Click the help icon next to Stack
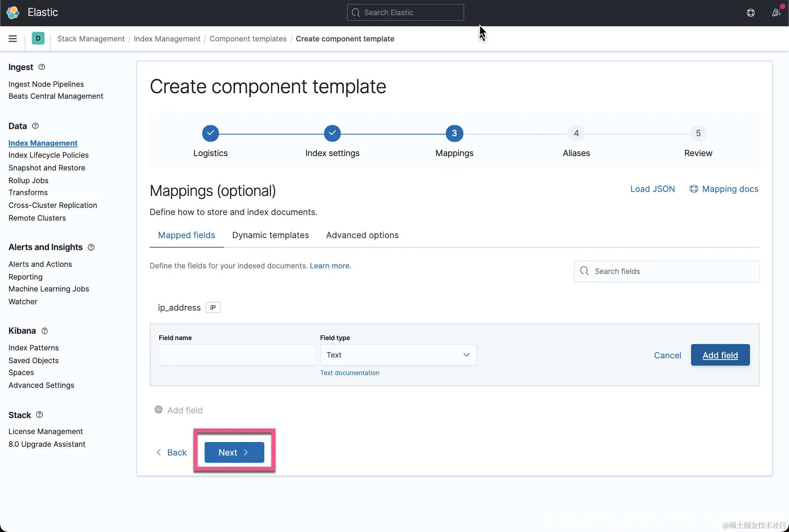Screen dimensions: 789x532 (x=39, y=415)
